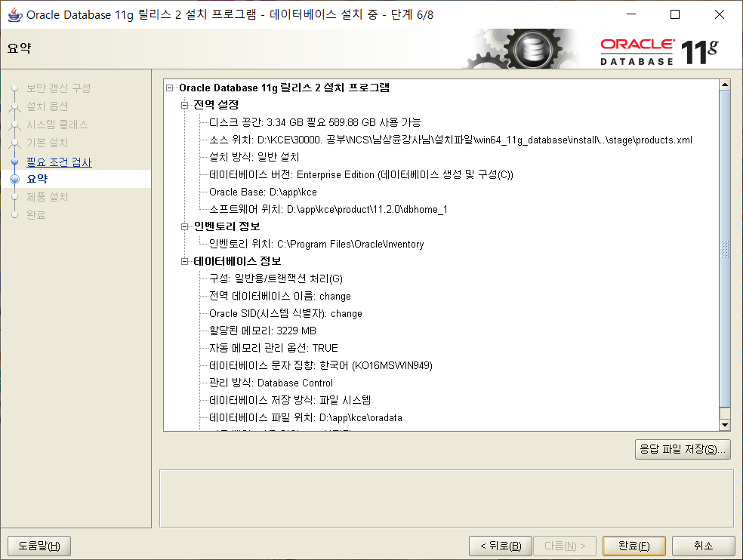Viewport: 743px width, 560px height.
Task: Select the 데이터베이스 버전 Enterprise Edition row
Action: coord(361,175)
